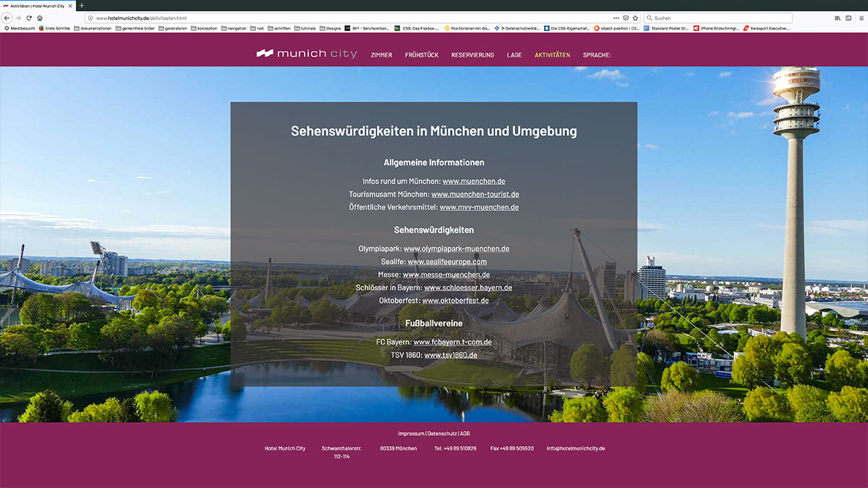Image resolution: width=868 pixels, height=488 pixels.
Task: Show the sidebar using the sidebar icon
Action: point(848,18)
